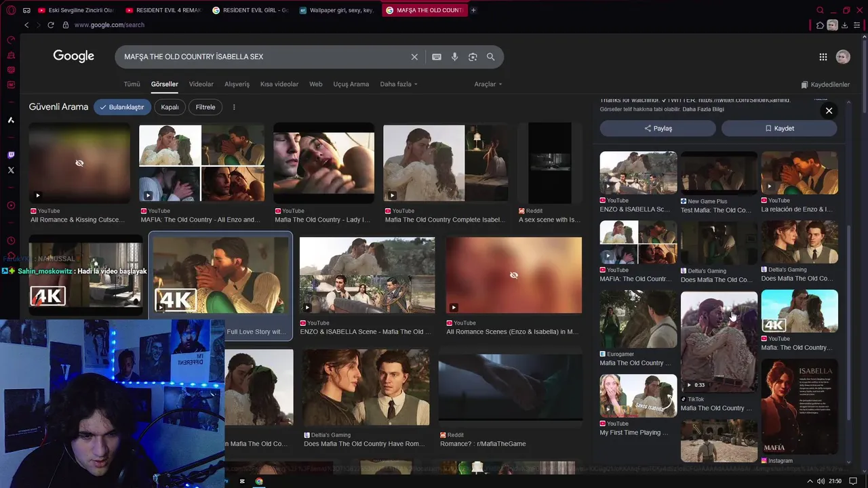Switch to the Uçuş Arama search tab
Screen dimensions: 868x488
tap(351, 84)
